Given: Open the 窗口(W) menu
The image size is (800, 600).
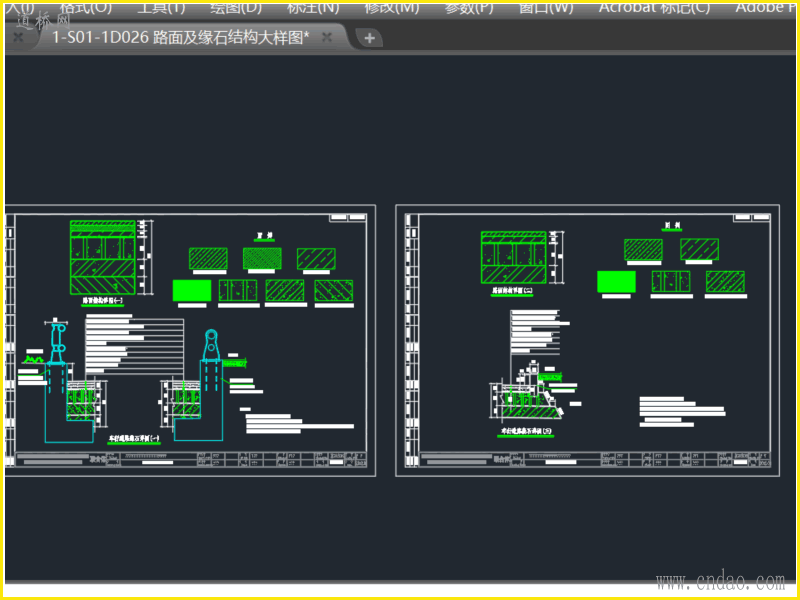Looking at the screenshot, I should click(x=545, y=8).
